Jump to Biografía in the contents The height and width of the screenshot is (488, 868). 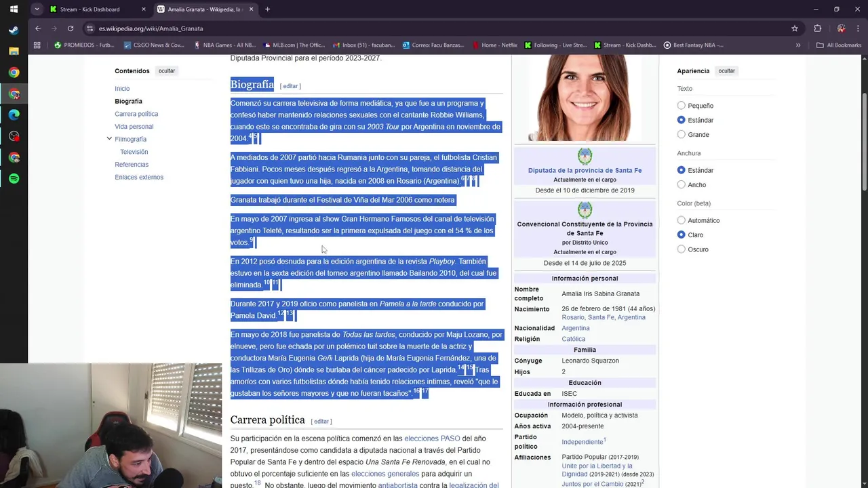128,102
